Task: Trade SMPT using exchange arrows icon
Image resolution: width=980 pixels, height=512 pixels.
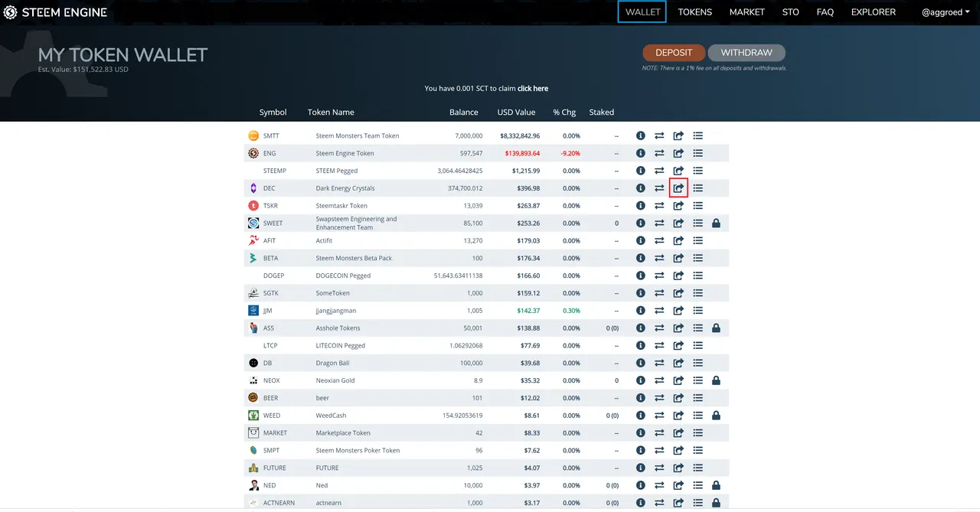Action: [x=659, y=450]
